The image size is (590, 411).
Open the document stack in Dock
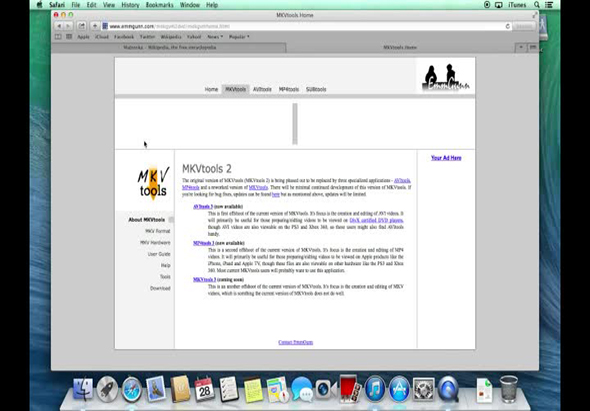coord(484,390)
